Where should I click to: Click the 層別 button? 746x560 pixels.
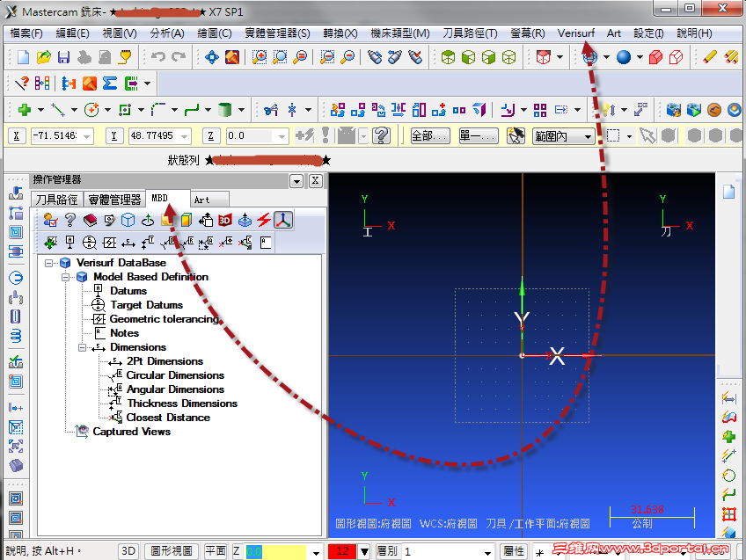tap(387, 551)
